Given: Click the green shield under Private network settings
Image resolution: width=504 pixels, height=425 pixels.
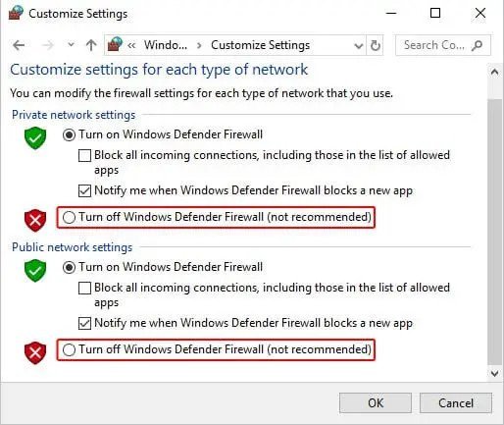Looking at the screenshot, I should pos(35,137).
